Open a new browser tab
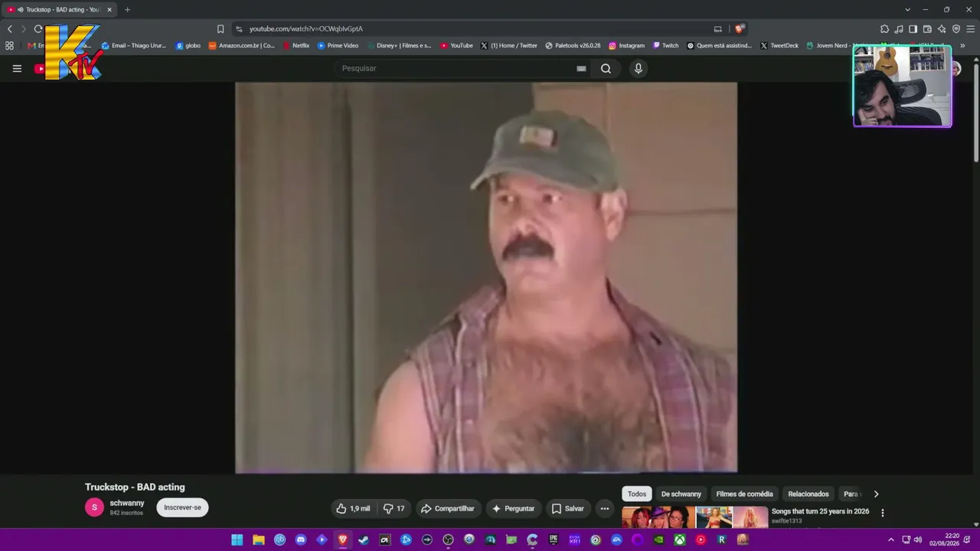This screenshot has height=551, width=980. tap(127, 10)
